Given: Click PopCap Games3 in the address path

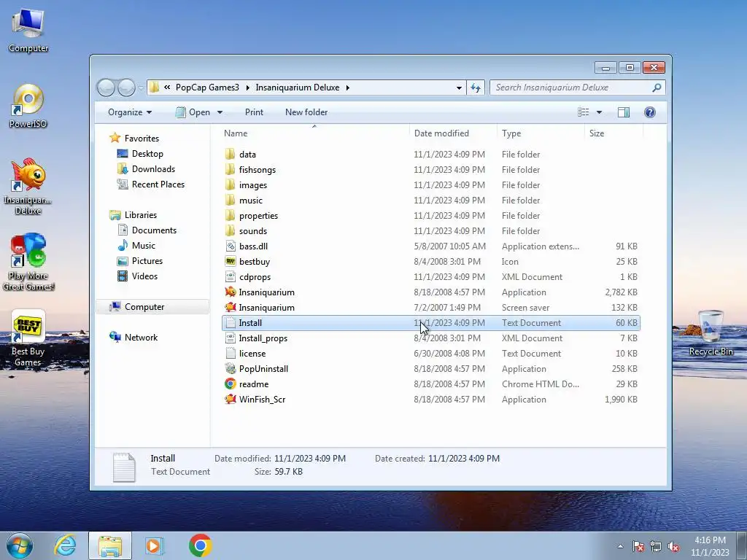Looking at the screenshot, I should 207,87.
